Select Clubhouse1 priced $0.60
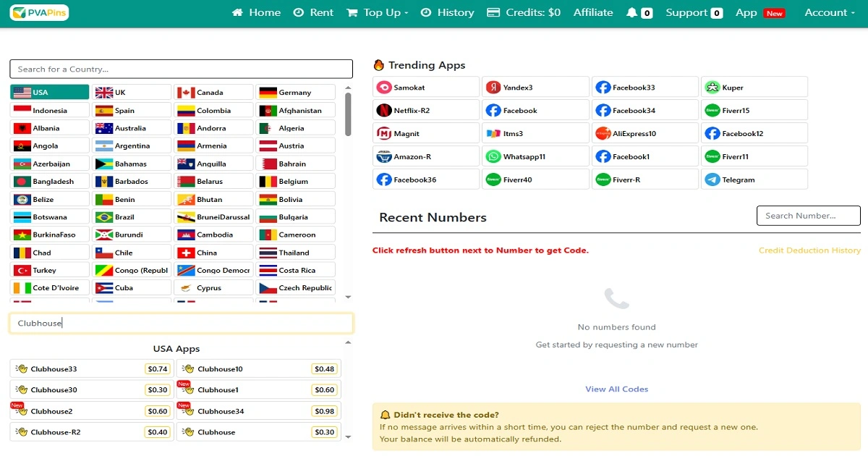Viewport: 868px width, 456px height. point(259,389)
